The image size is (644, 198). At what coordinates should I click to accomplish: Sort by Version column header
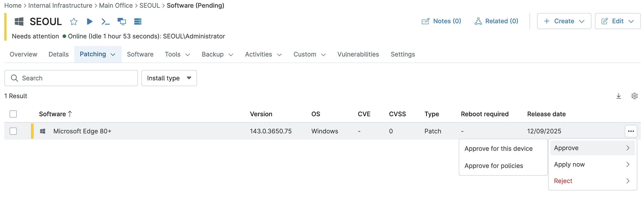[261, 114]
